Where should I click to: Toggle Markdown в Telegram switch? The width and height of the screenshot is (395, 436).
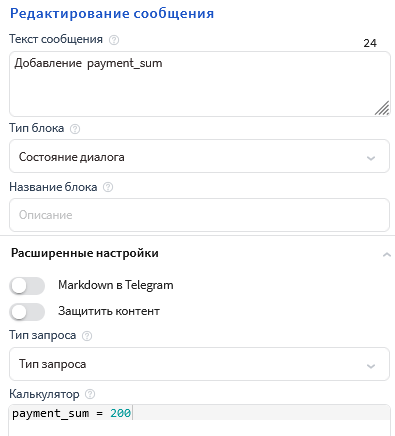(27, 286)
